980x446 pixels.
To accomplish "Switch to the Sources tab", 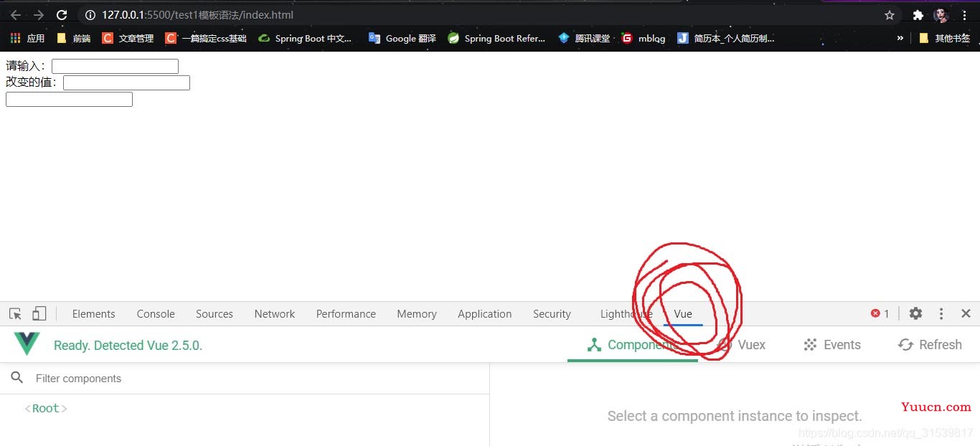I will coord(215,314).
